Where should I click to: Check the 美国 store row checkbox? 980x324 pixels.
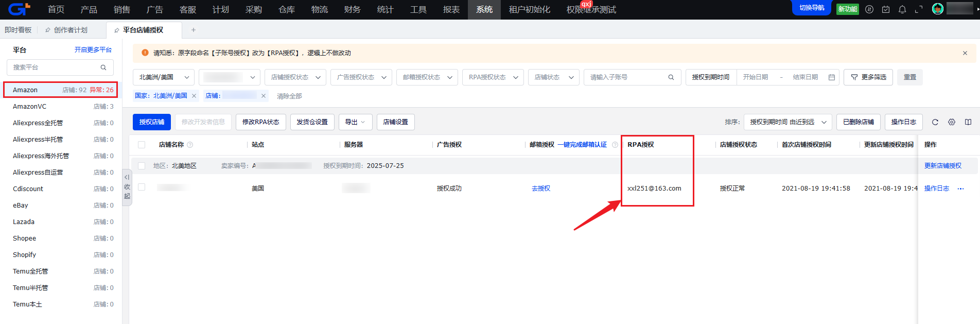pos(142,187)
